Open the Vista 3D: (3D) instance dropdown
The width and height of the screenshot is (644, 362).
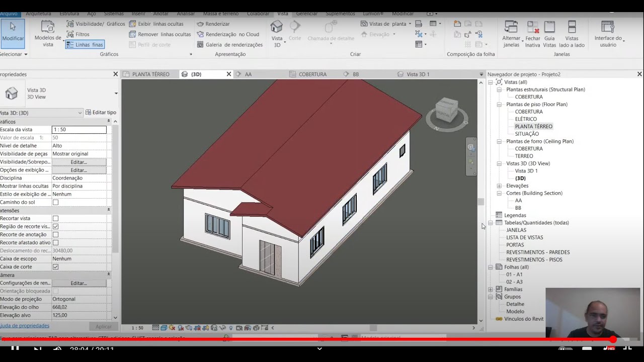tap(41, 113)
